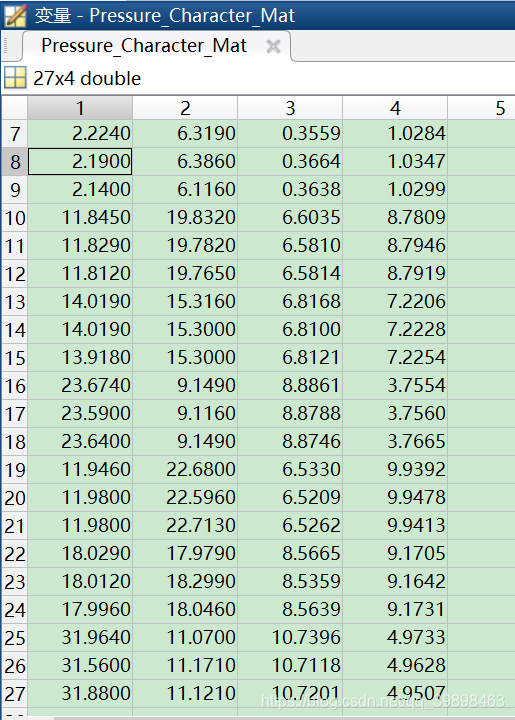Click cell with value 0.3559

(x=290, y=134)
